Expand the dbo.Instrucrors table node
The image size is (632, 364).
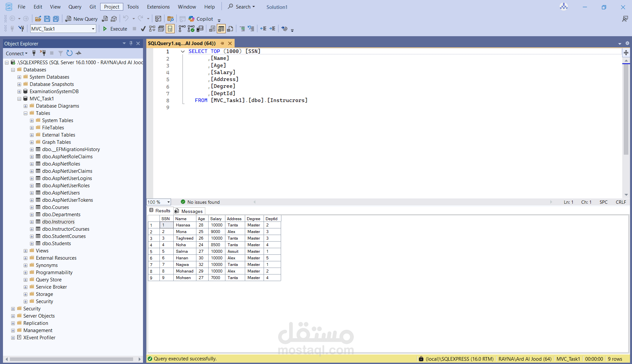32,222
